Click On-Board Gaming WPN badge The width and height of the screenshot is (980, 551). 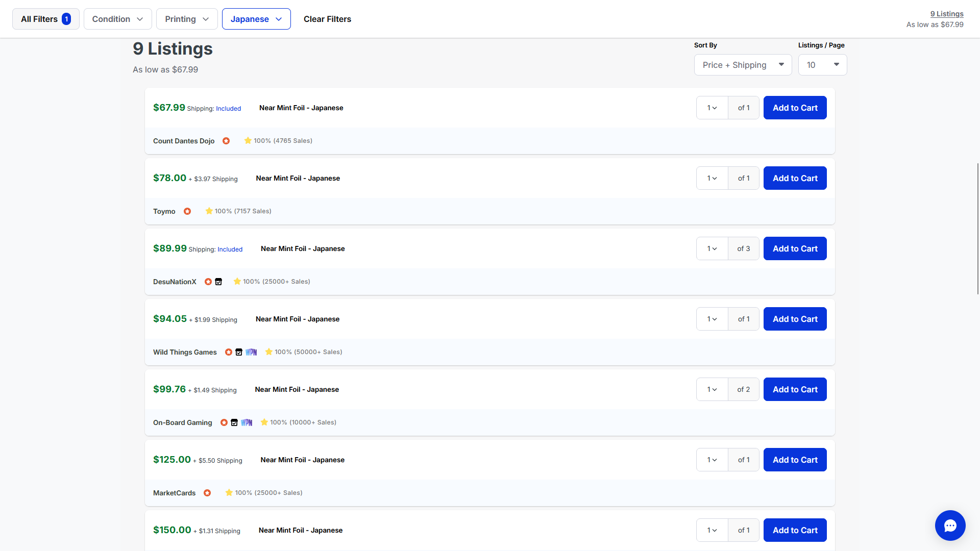click(247, 422)
